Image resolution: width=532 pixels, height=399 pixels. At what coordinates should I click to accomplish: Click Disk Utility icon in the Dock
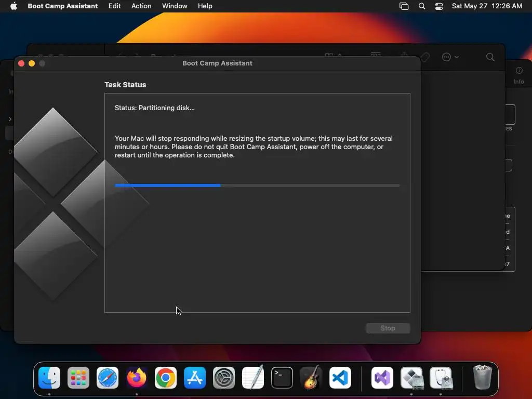[441, 377]
